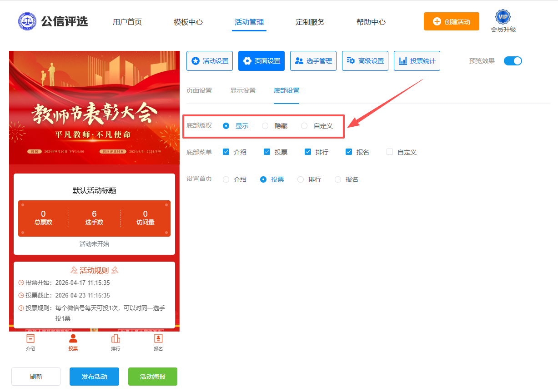Click the 创建活动 orange button
558x392 pixels.
click(x=452, y=21)
